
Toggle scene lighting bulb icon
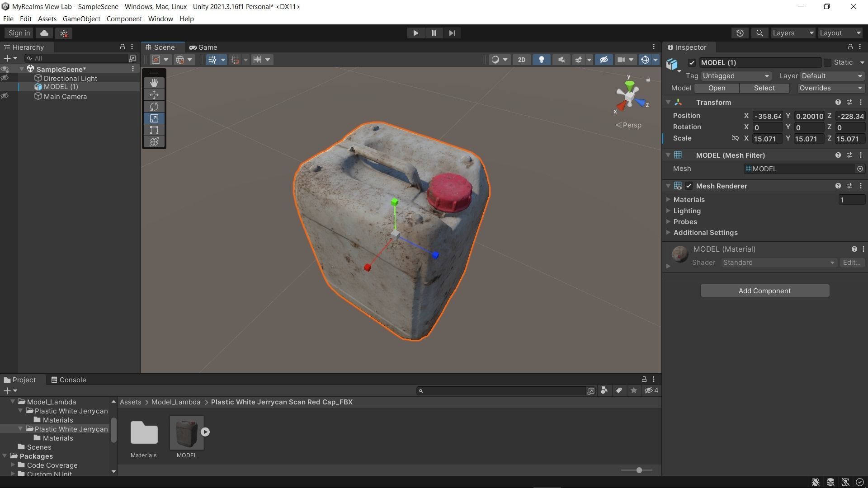541,60
